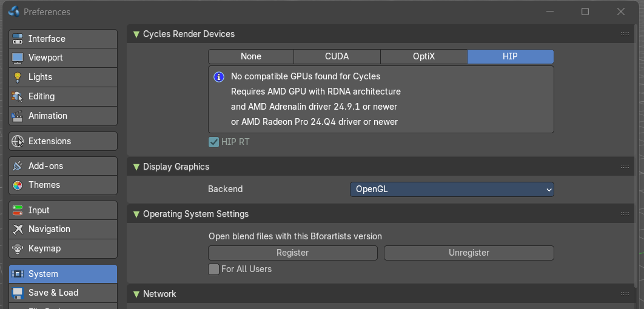
Task: Open the Backend OpenGL dropdown
Action: [x=452, y=189]
